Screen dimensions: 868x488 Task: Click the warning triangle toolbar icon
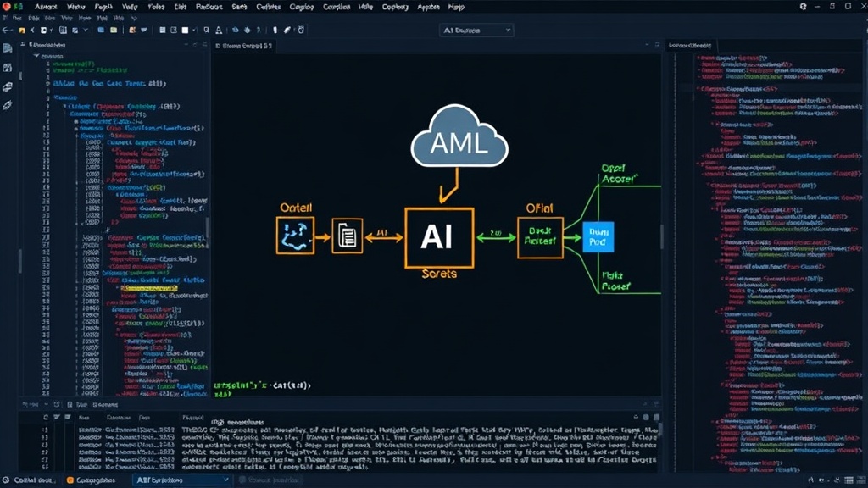pyautogui.click(x=219, y=30)
